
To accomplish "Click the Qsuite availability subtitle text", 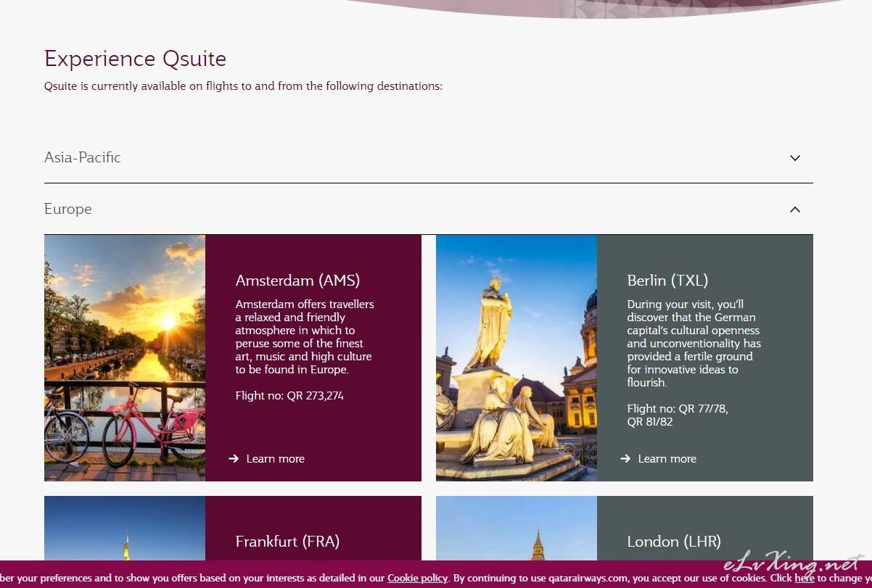I will click(243, 86).
